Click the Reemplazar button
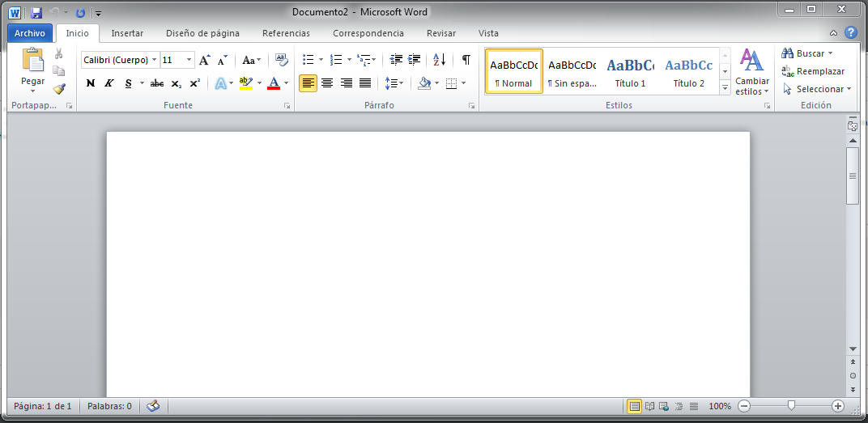This screenshot has height=423, width=868. (x=814, y=71)
